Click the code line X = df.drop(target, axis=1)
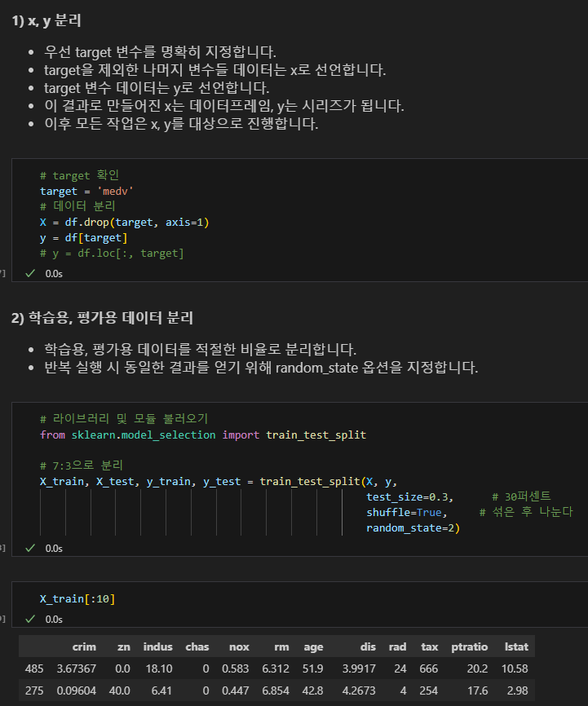588x706 pixels. point(124,223)
